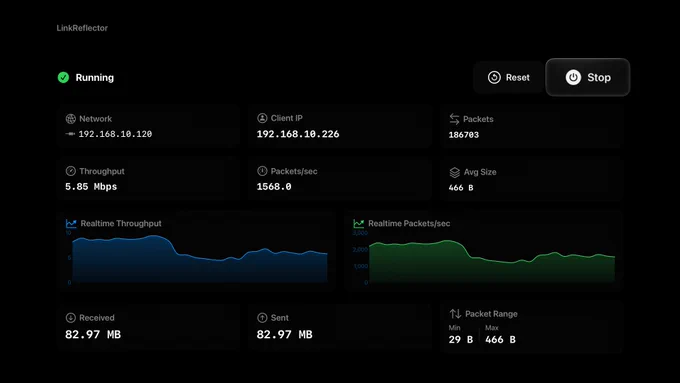Click the Packets/sec clock icon
The width and height of the screenshot is (680, 383).
[262, 171]
